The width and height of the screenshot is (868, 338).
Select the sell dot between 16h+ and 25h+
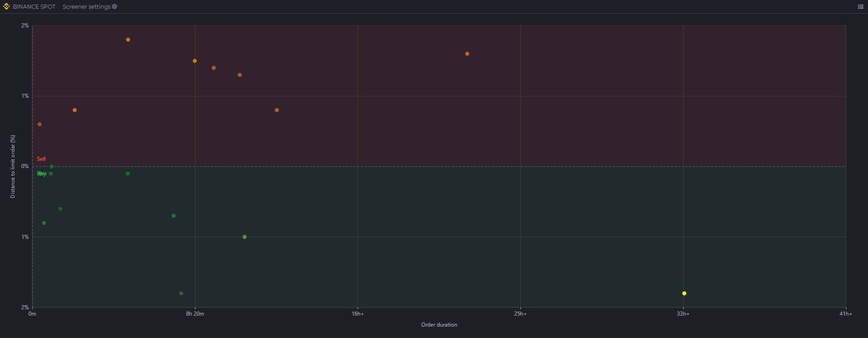(467, 54)
